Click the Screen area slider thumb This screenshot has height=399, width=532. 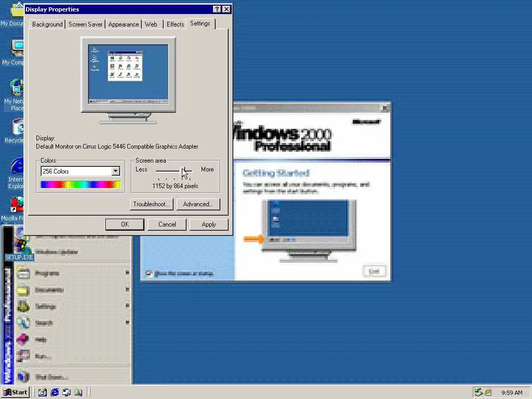point(183,170)
